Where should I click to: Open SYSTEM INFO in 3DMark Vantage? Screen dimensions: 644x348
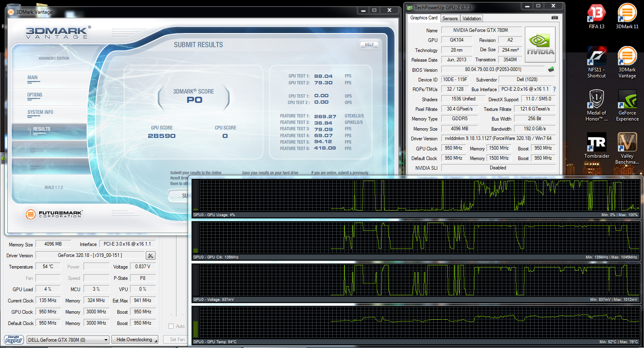pos(49,114)
